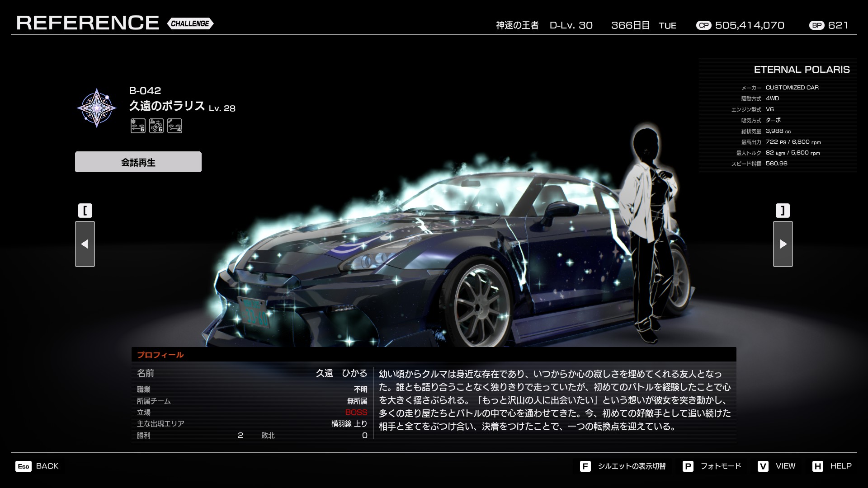Switch view with the V VIEW button
Image resolution: width=868 pixels, height=488 pixels.
point(763,466)
